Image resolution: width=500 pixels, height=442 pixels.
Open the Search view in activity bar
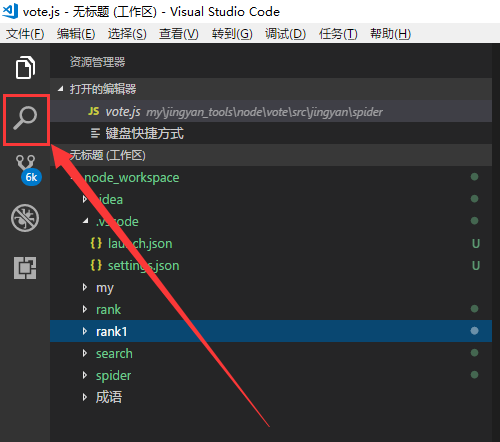click(25, 118)
